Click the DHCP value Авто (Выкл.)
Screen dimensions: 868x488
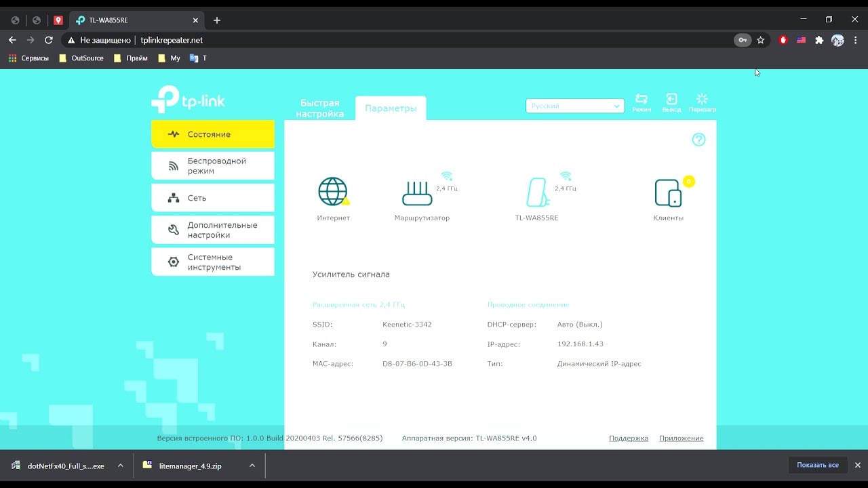pyautogui.click(x=580, y=325)
